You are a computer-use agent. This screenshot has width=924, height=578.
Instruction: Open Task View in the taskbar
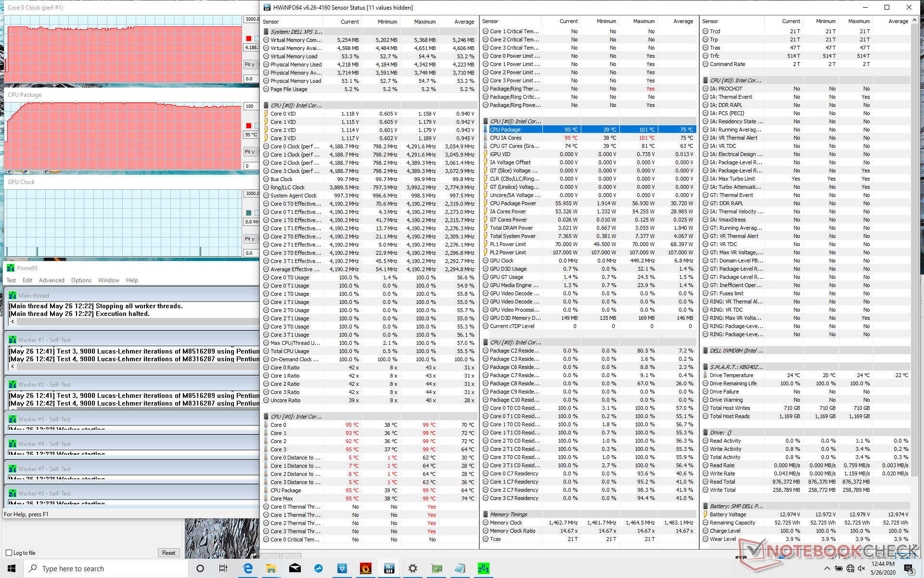pos(223,568)
